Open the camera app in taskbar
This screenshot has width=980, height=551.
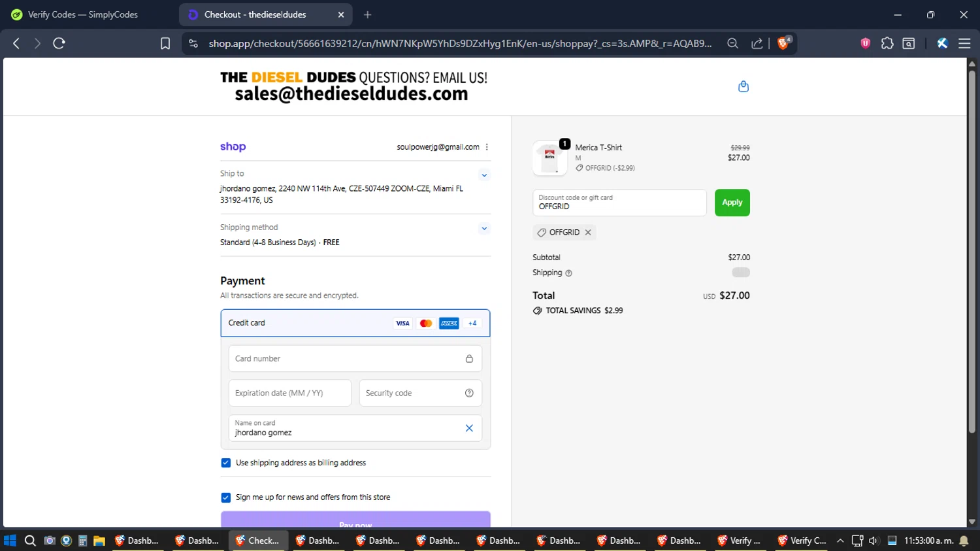pyautogui.click(x=49, y=541)
